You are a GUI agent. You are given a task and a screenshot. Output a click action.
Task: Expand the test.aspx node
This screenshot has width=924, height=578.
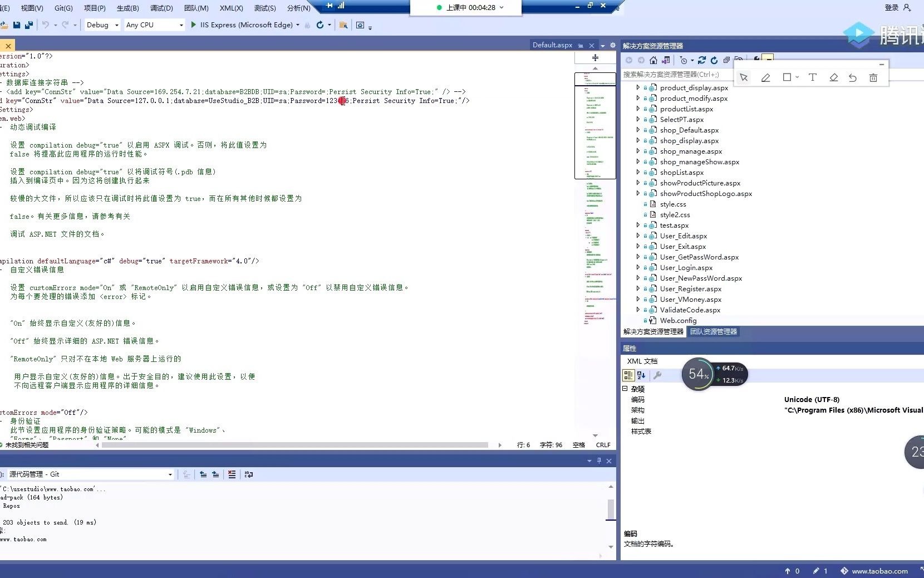638,225
